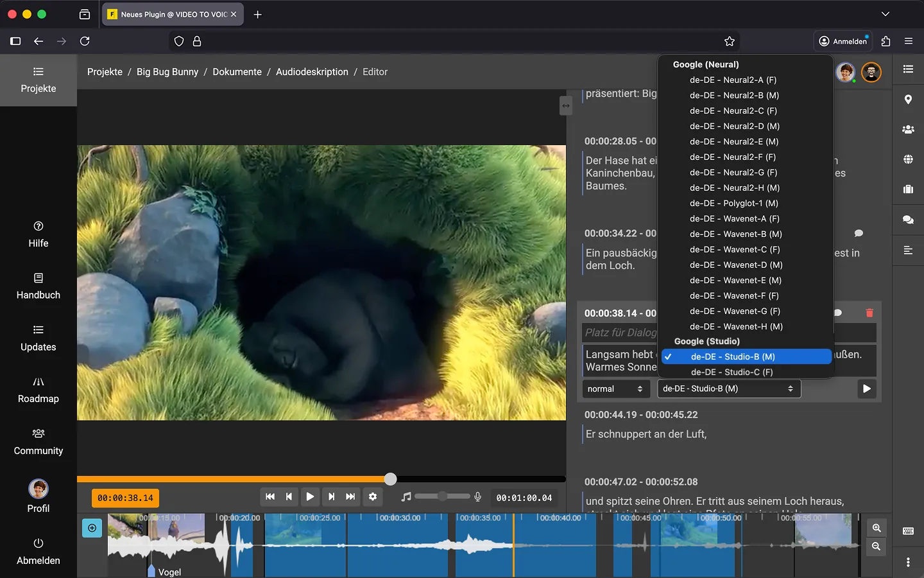Zoom out of the timeline
This screenshot has width=924, height=578.
(x=877, y=547)
